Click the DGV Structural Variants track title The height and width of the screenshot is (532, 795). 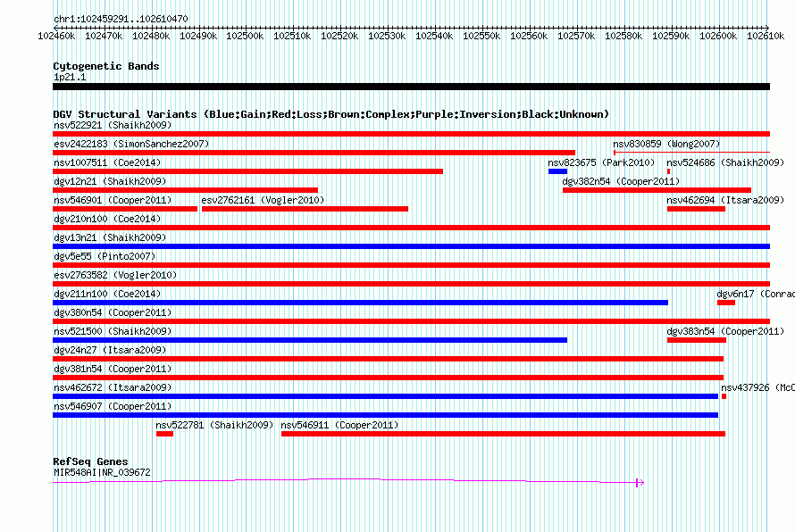(x=331, y=114)
